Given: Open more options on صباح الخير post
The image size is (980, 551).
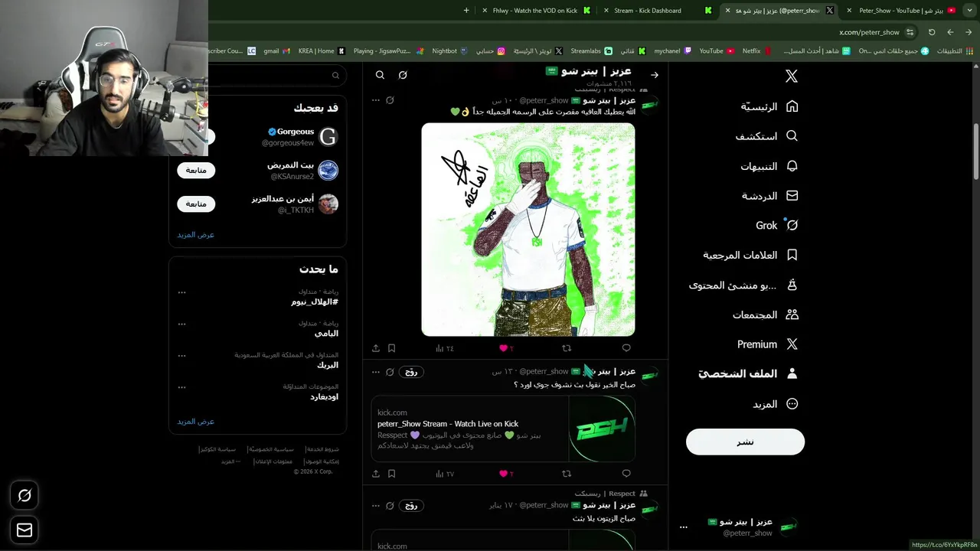Looking at the screenshot, I should click(375, 372).
